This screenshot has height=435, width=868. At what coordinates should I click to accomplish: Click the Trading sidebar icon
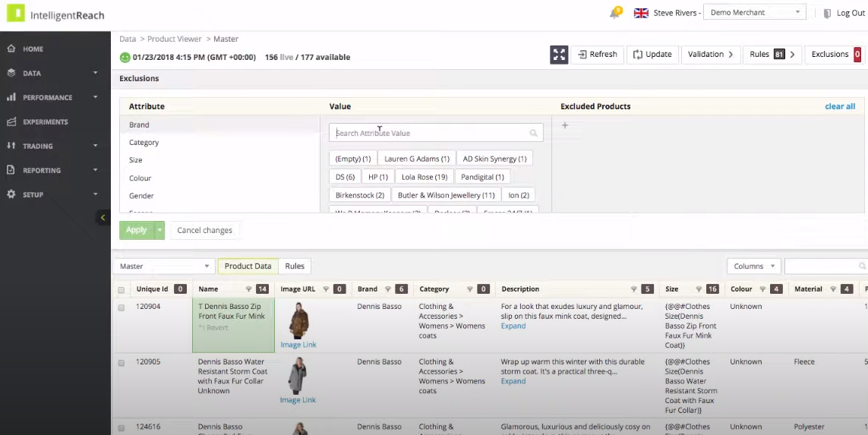(x=11, y=146)
